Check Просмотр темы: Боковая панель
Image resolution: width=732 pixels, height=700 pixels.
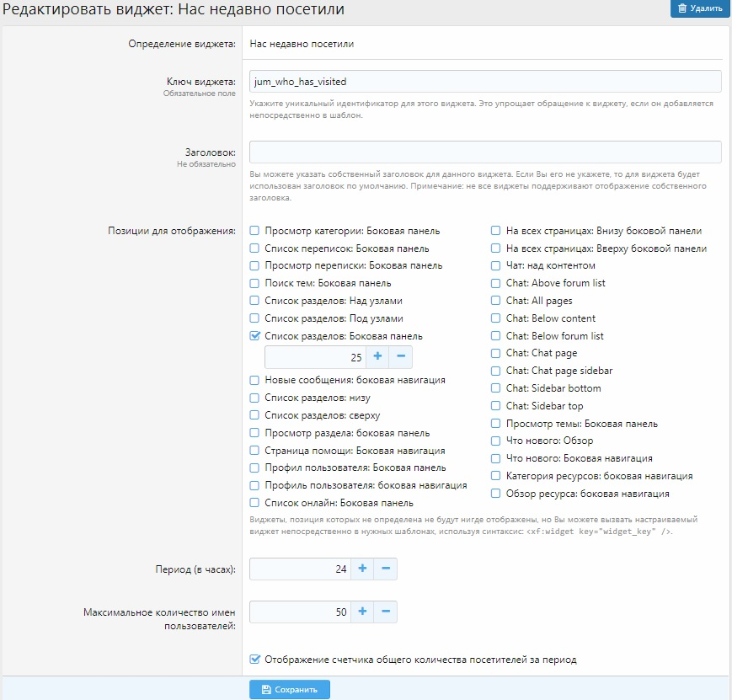(x=496, y=424)
